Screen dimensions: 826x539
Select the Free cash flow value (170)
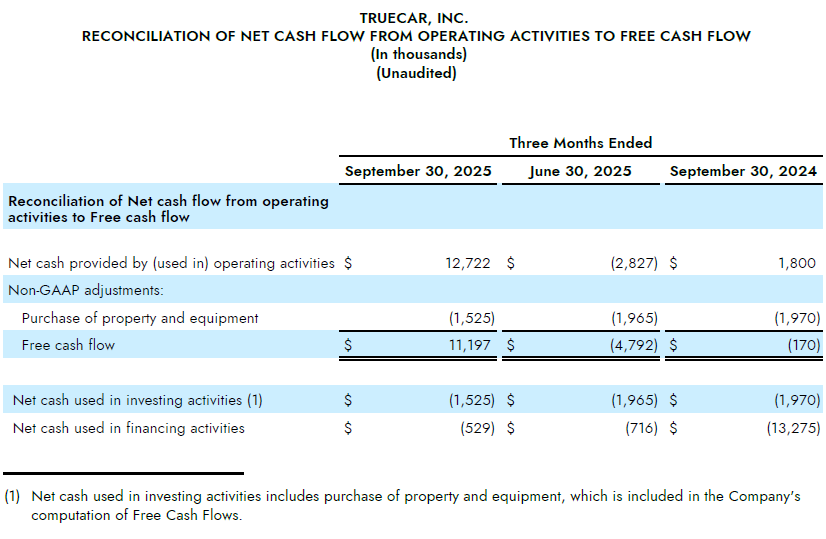point(804,345)
